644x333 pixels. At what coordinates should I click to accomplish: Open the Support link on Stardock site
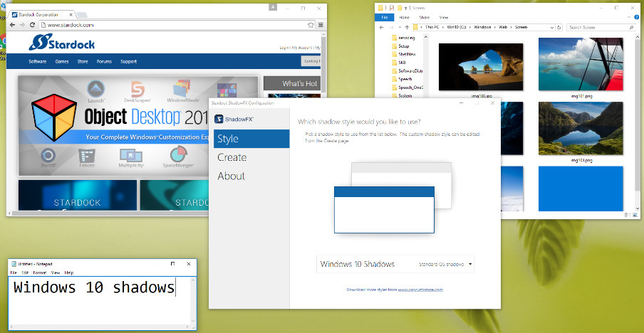[128, 61]
